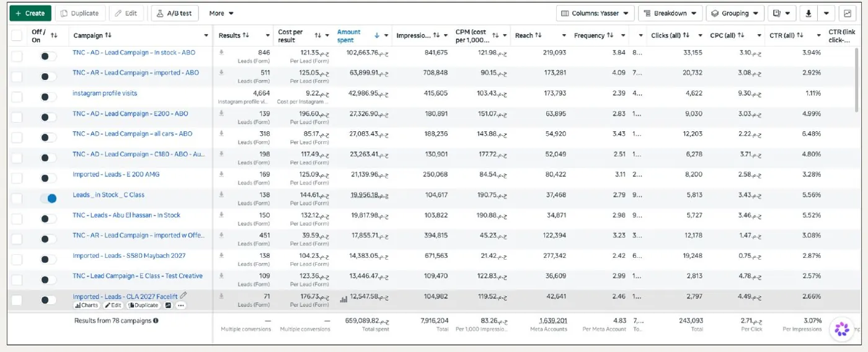Click sort arrows in Cost per result header
The image size is (868, 352).
pos(318,35)
